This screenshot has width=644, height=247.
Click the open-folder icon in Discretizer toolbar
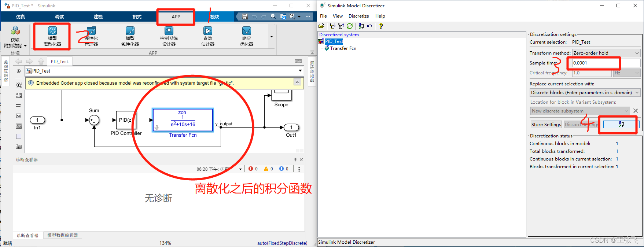(321, 26)
